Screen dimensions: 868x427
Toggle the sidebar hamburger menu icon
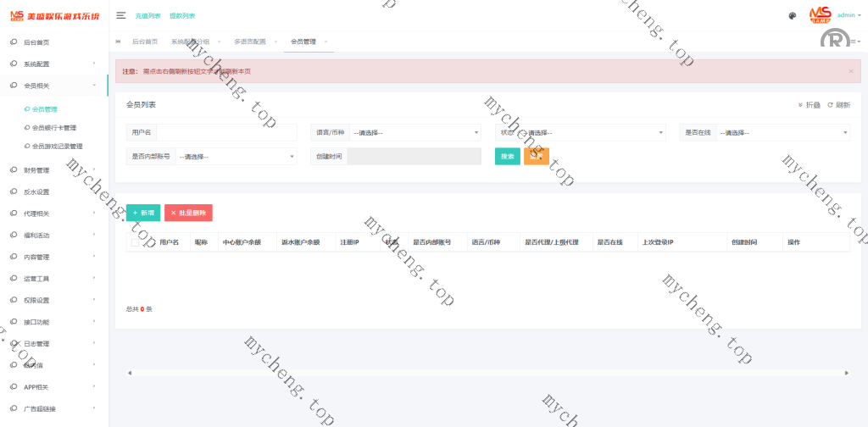[121, 15]
